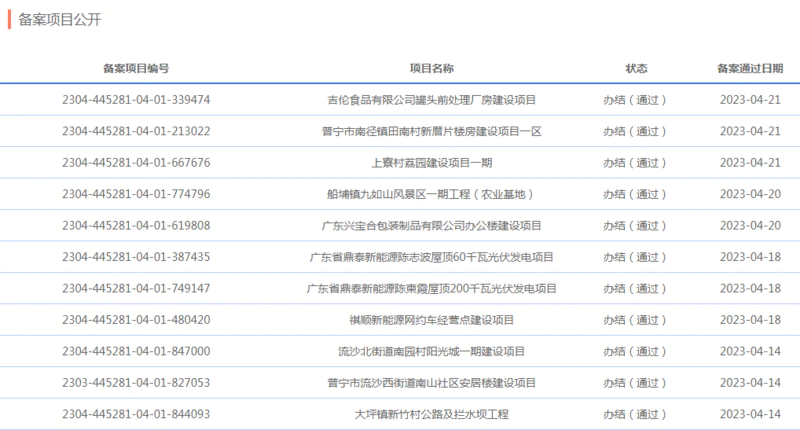Click the 备案通过日期 column header
The image size is (800, 430).
click(x=750, y=69)
